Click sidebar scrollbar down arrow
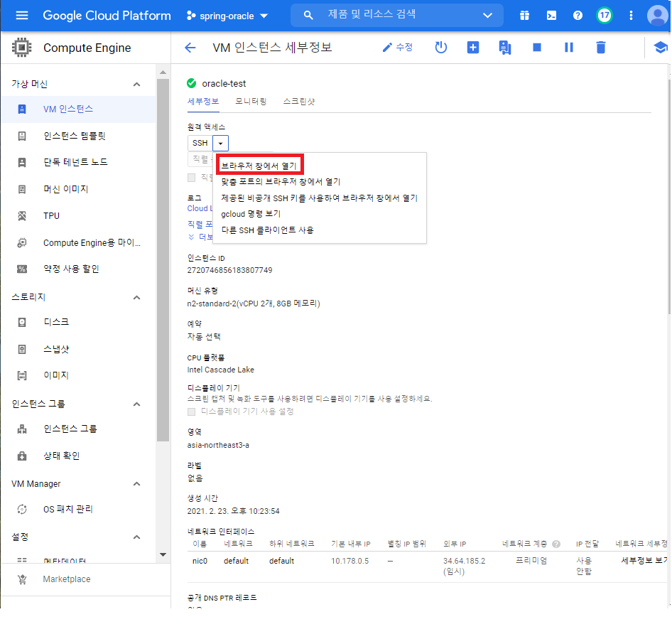This screenshot has width=672, height=639. 163,554
